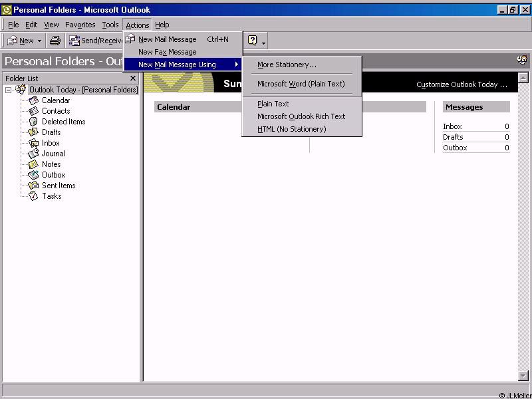Open Inbox from Messages summary
The width and height of the screenshot is (532, 399).
[452, 126]
